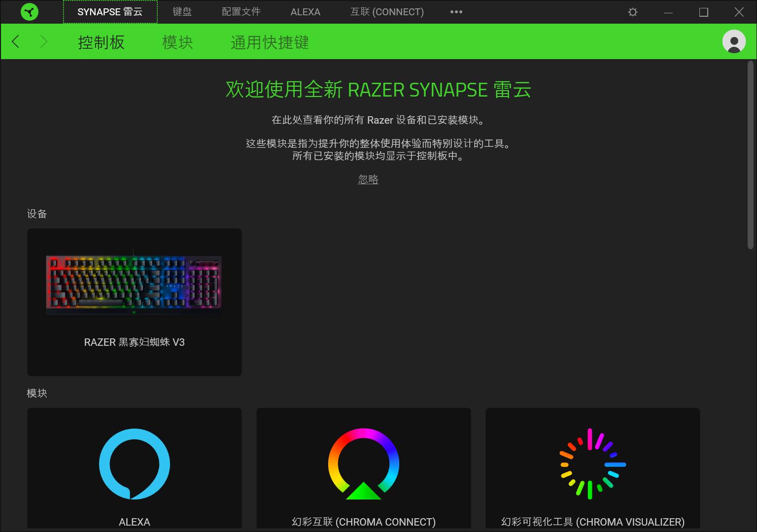The height and width of the screenshot is (532, 757).
Task: Go forward with the right arrow
Action: [43, 41]
